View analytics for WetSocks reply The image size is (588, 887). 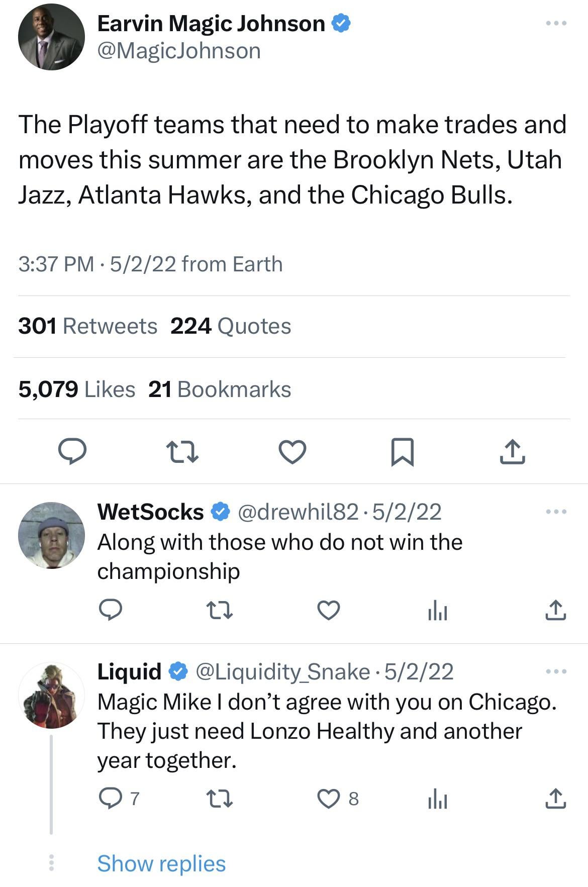437,611
